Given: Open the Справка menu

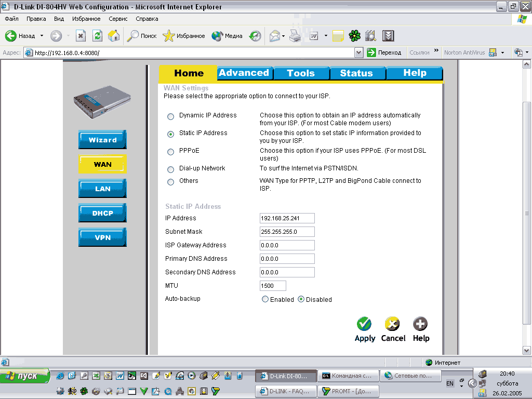Looking at the screenshot, I should pos(147,19).
